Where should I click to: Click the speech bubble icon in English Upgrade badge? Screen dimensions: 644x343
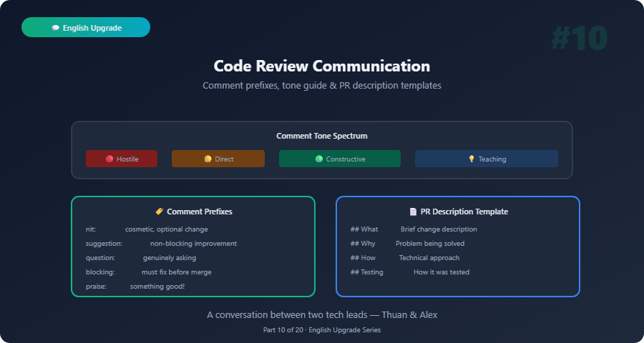(55, 28)
